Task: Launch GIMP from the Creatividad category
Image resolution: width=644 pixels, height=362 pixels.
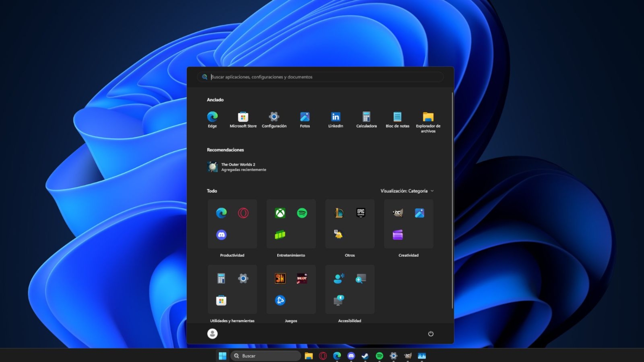Action: (x=398, y=212)
